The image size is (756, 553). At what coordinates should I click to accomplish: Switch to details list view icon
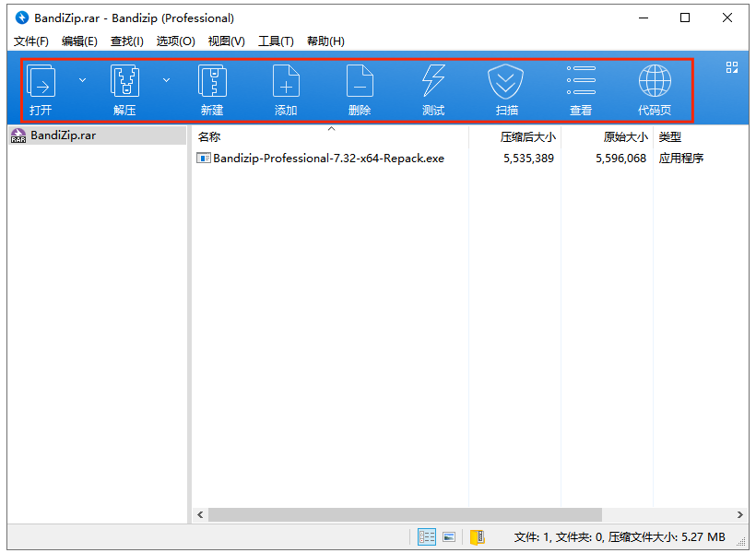coord(427,536)
